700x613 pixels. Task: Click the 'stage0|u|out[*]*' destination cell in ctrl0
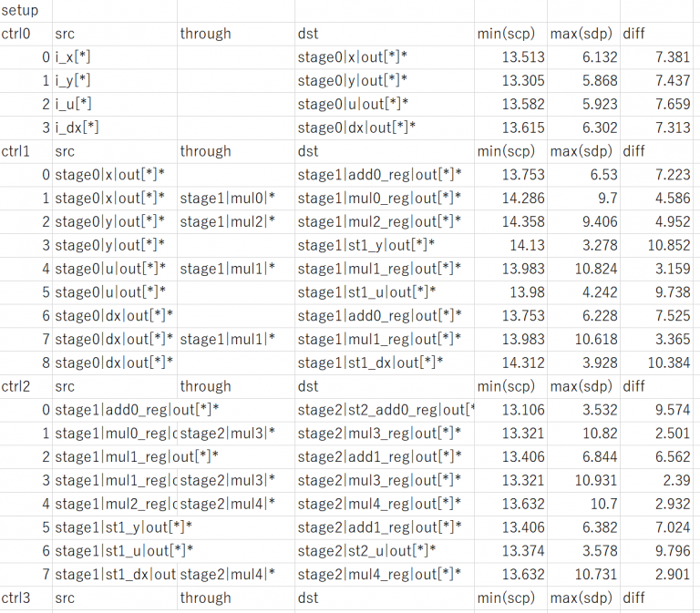click(x=353, y=104)
